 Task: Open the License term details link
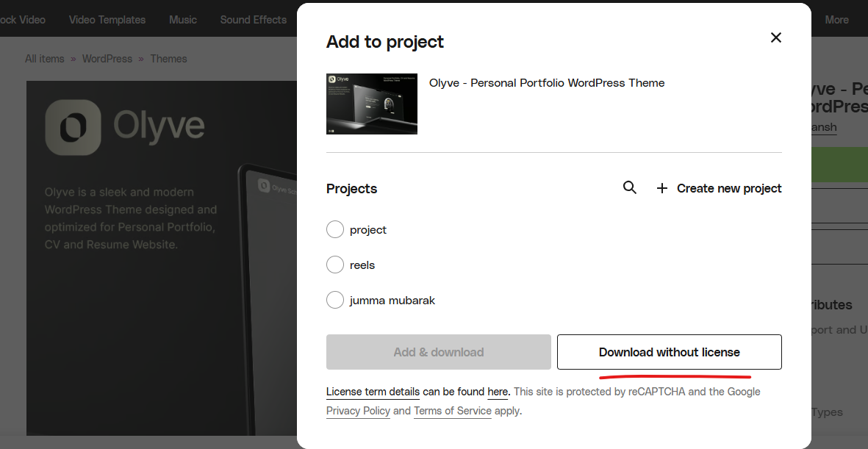[x=373, y=392]
